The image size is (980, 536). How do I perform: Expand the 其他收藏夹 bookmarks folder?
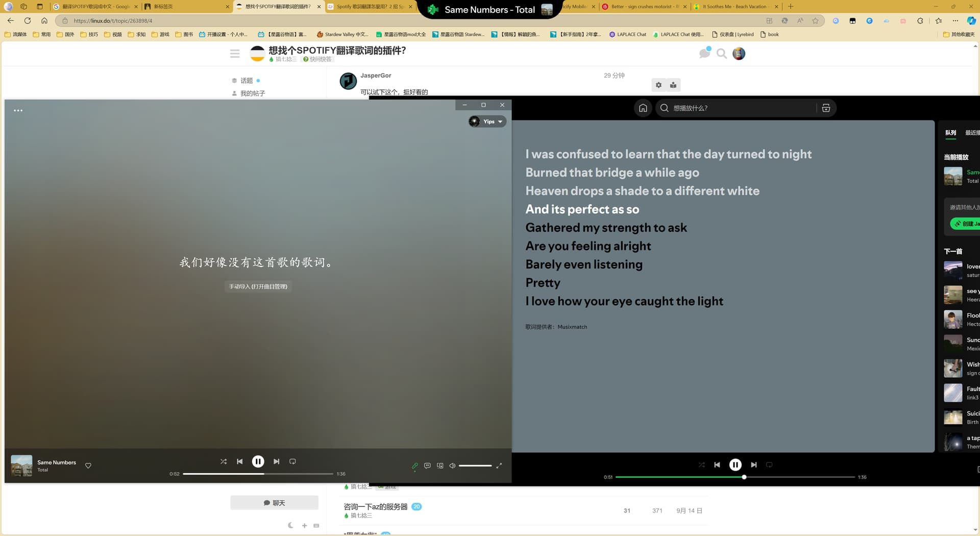958,34
